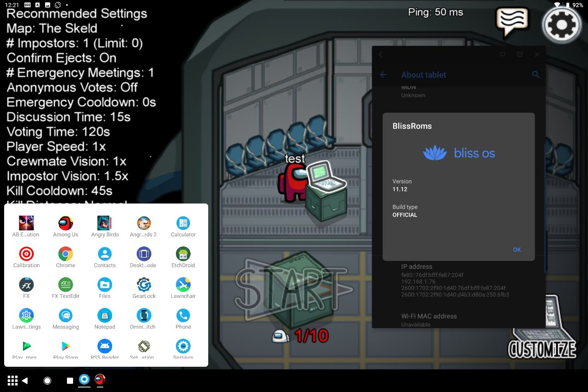The height and width of the screenshot is (392, 588).
Task: Launch the EtchDroid app
Action: tap(183, 257)
